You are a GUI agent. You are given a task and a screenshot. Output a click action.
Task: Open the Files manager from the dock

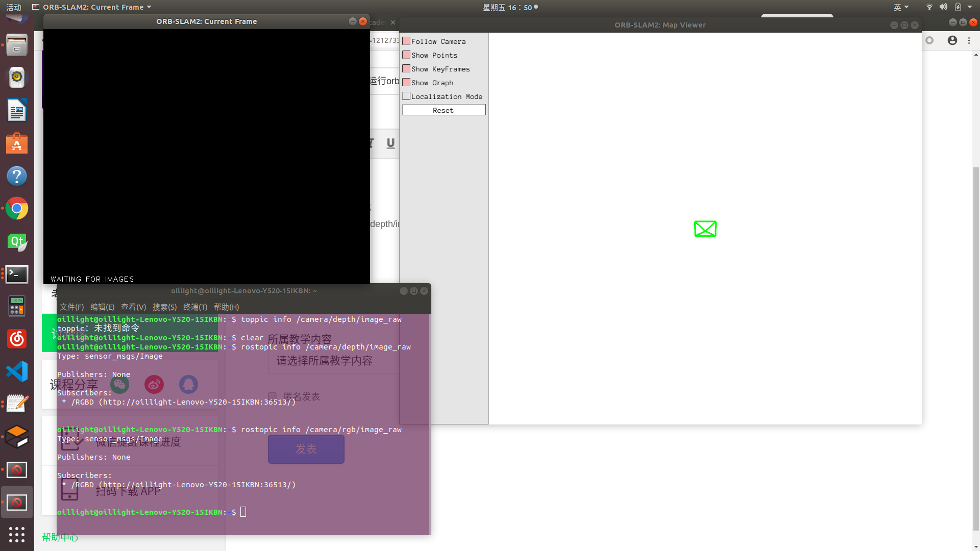[17, 45]
